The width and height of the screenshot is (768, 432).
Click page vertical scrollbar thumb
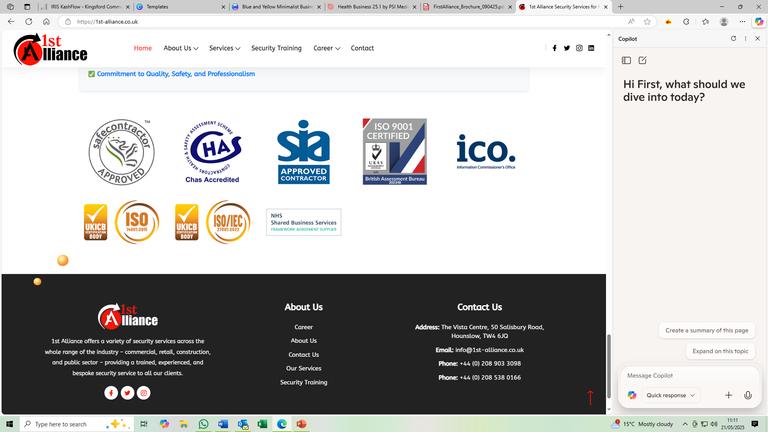[609, 366]
